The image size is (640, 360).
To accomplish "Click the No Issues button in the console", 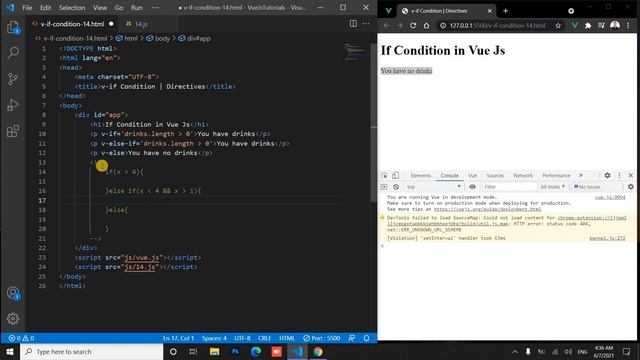I will point(587,187).
